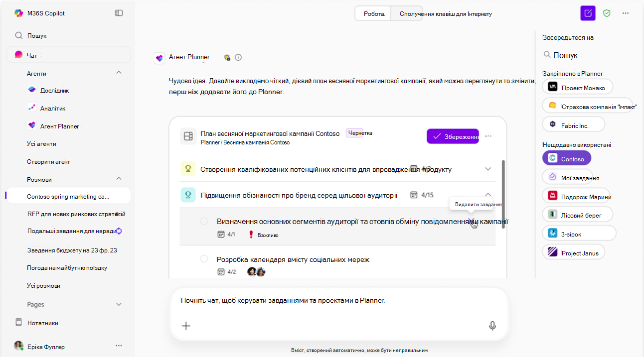Click the teal trophy goal icon
This screenshot has height=357, width=644.
tap(188, 195)
